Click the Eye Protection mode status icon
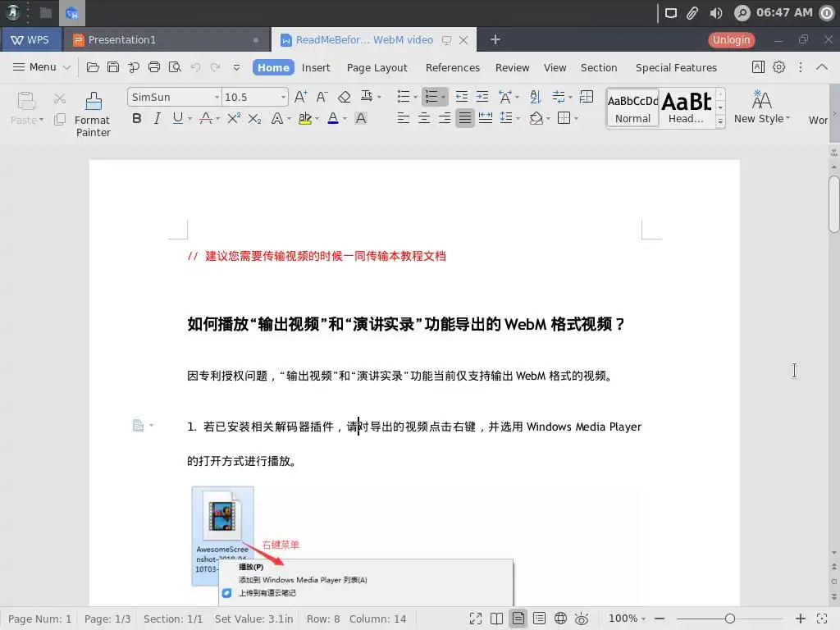This screenshot has width=840, height=630. coord(582,619)
